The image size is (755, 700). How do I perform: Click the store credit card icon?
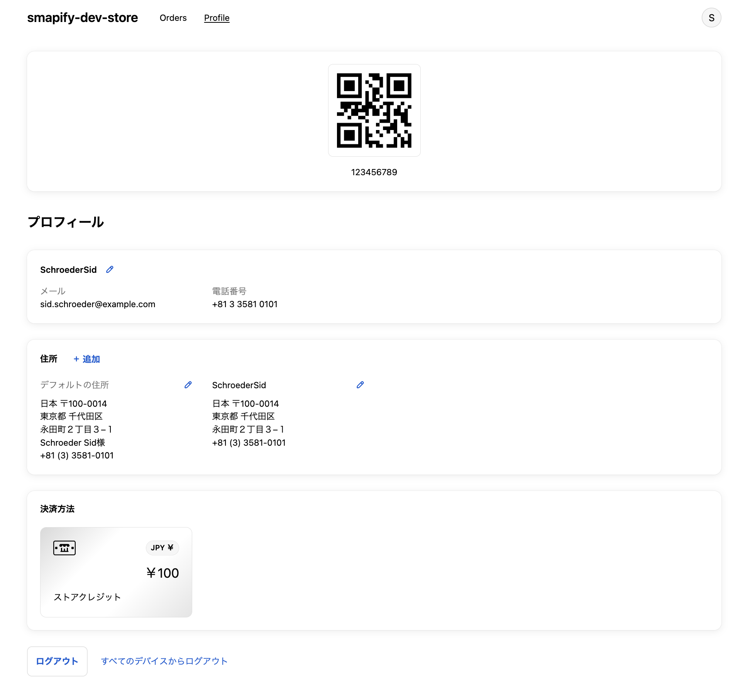(x=64, y=548)
